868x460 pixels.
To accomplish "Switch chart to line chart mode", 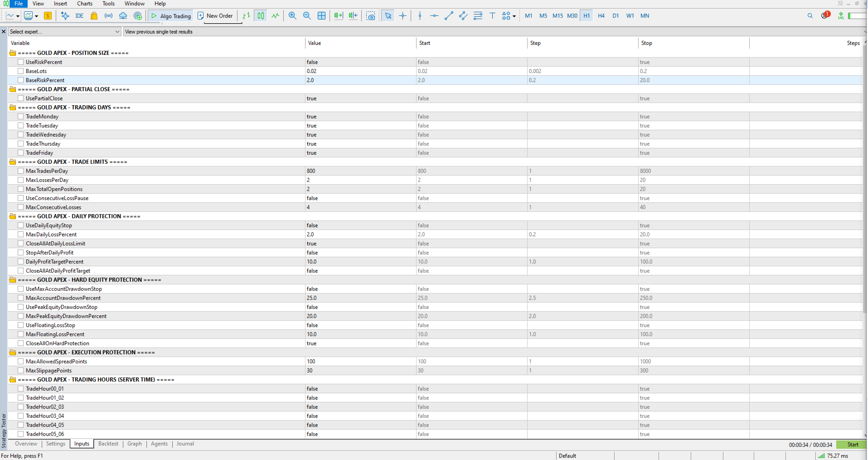I will pyautogui.click(x=275, y=16).
